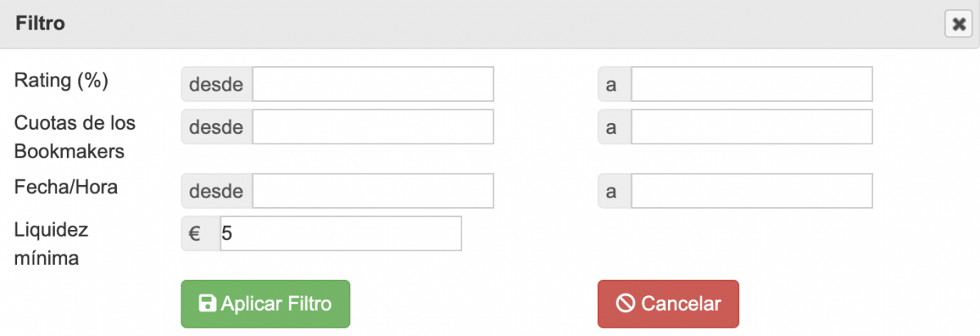Click the euro symbol beside Liquidez mínima
This screenshot has width=980, height=336.
coord(196,233)
